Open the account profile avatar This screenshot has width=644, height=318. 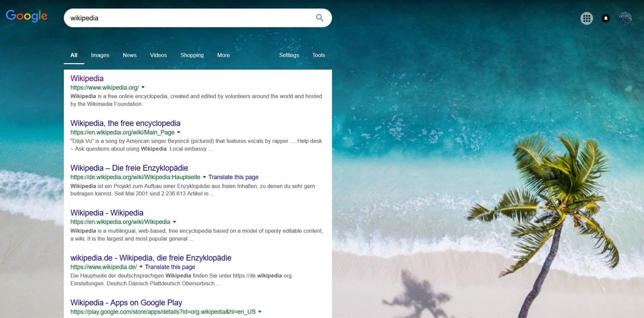625,18
